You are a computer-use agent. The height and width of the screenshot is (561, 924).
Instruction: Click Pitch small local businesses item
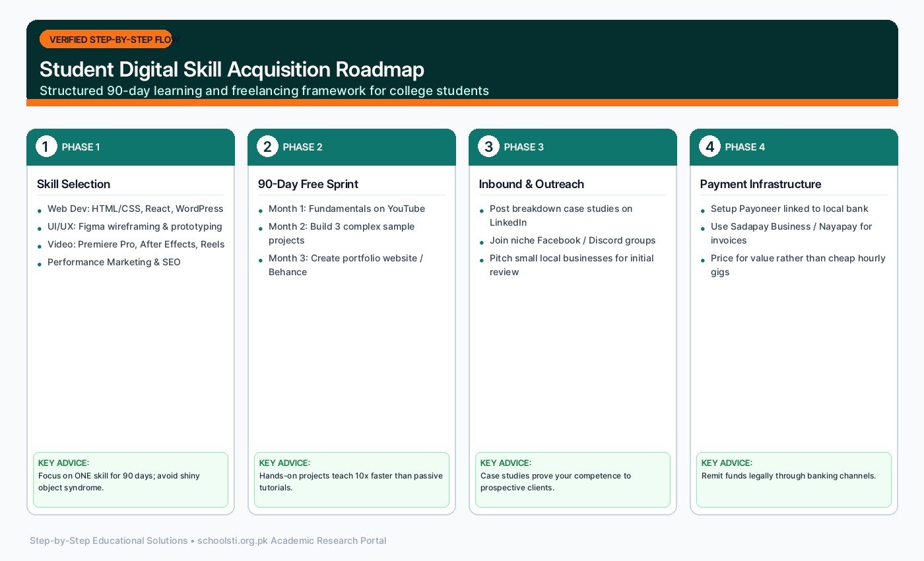click(572, 265)
